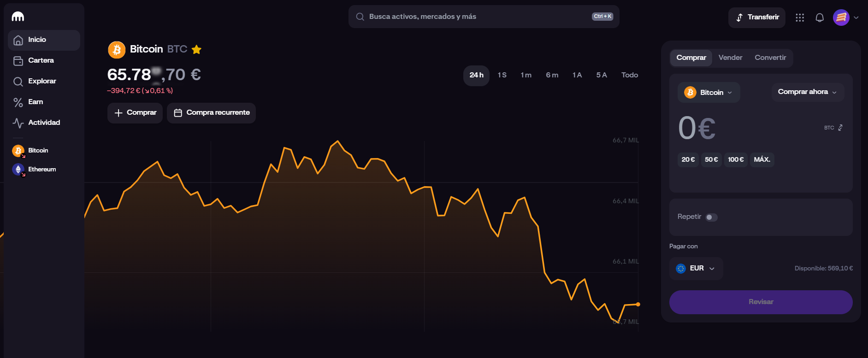The image size is (868, 358).
Task: Click the 0€ amount field
Action: [697, 128]
